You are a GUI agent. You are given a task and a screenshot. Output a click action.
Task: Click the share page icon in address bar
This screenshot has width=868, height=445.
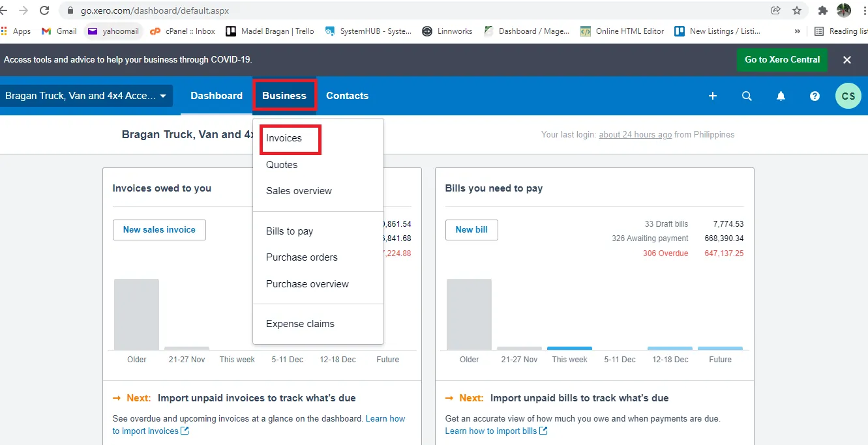tap(775, 10)
